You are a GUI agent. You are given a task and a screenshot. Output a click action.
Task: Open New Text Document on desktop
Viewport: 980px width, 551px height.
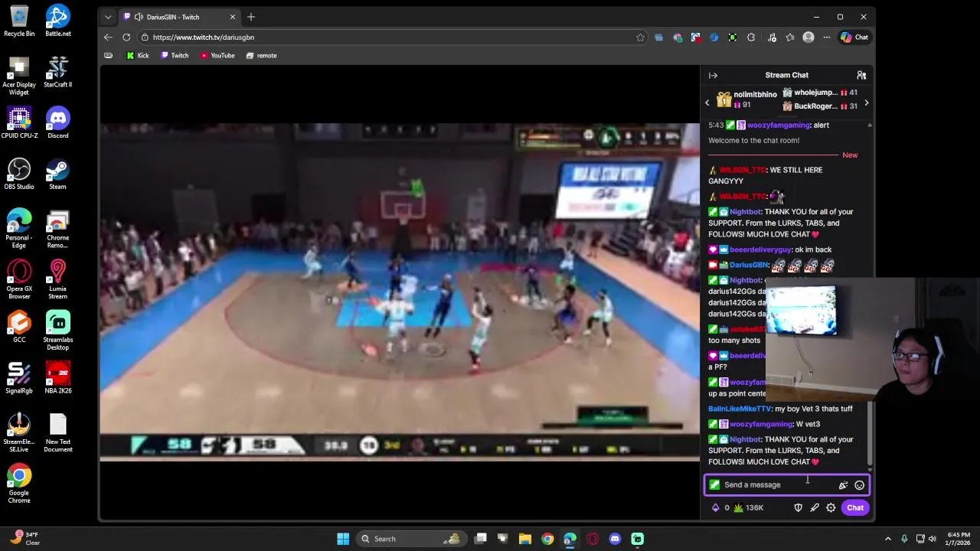pyautogui.click(x=57, y=433)
